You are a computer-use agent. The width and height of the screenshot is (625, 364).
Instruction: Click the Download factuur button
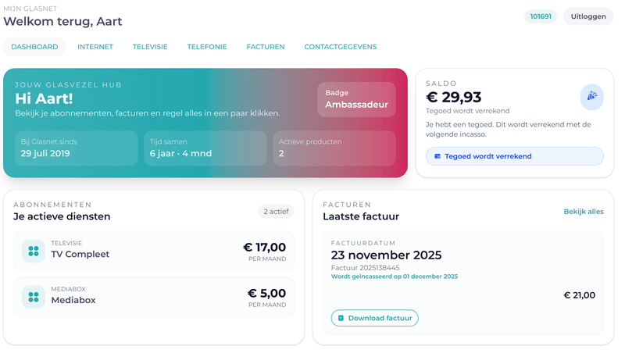tap(375, 318)
